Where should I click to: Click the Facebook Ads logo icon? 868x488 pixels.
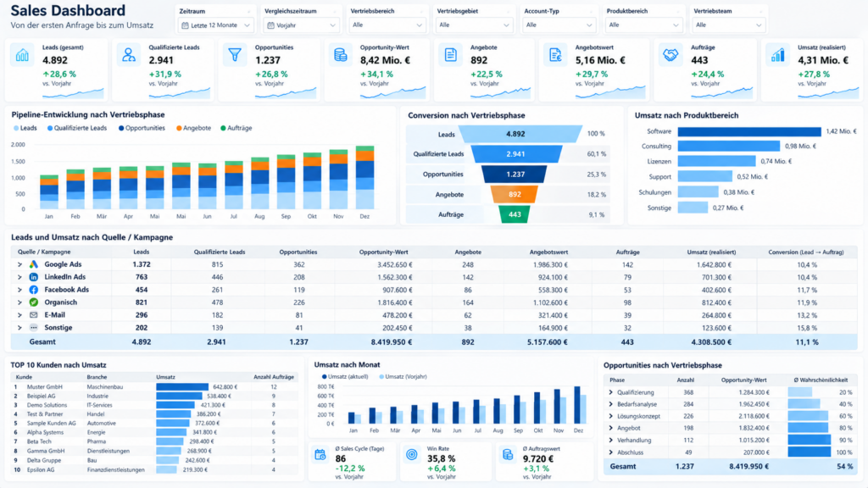[x=34, y=290]
